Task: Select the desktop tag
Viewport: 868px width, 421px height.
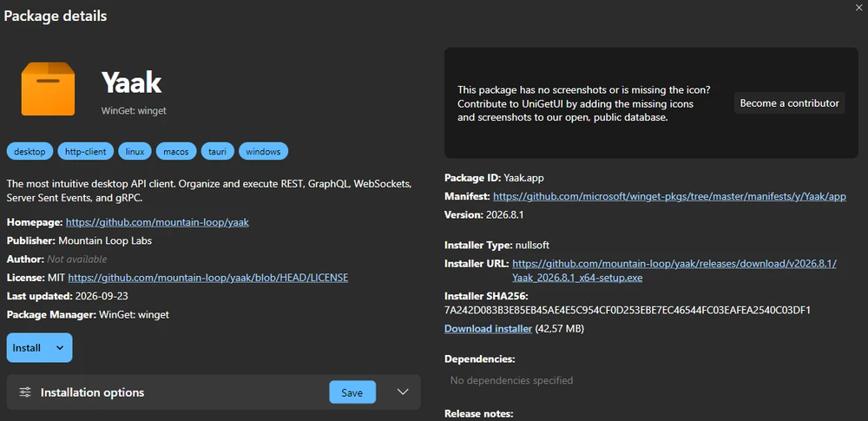Action: pyautogui.click(x=30, y=151)
